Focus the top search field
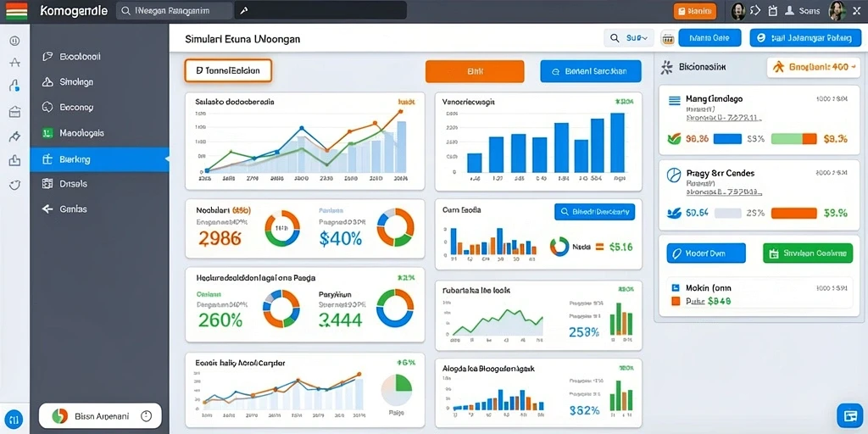 coord(175,10)
